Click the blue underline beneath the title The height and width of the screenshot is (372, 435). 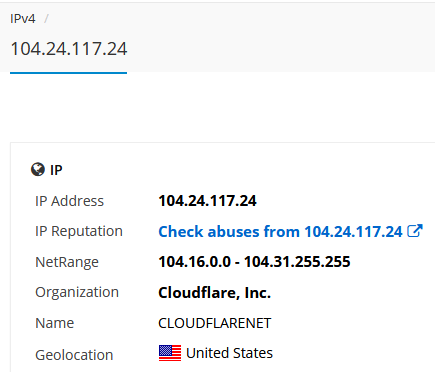(x=69, y=73)
